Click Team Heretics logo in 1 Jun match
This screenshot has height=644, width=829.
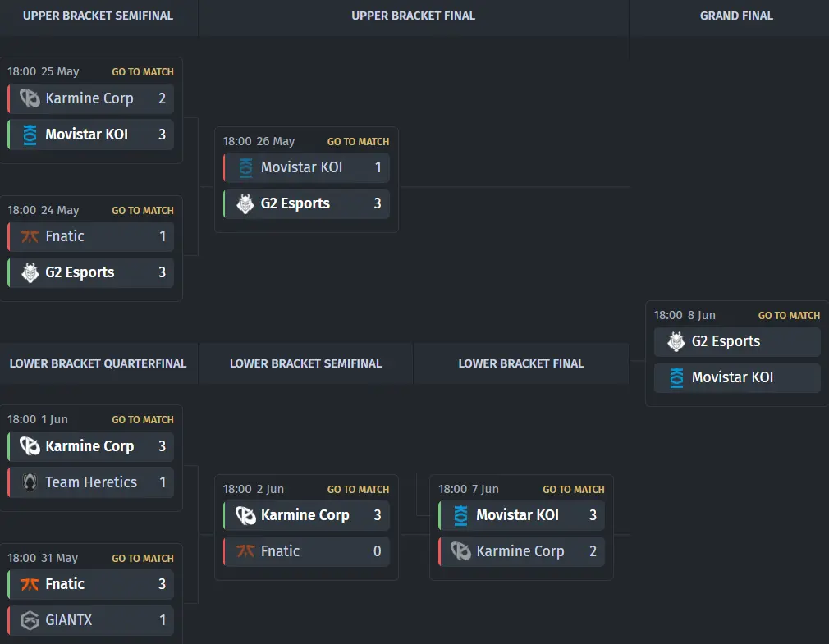point(30,482)
